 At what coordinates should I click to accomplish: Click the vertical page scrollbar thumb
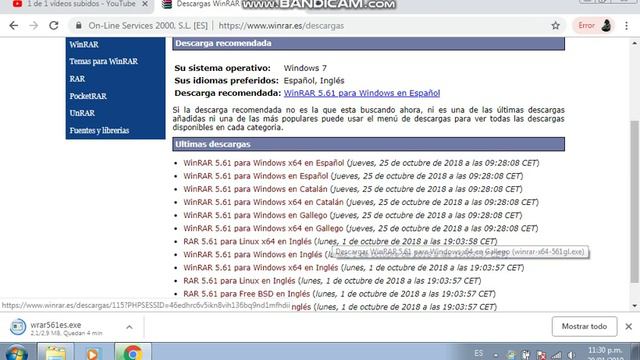[634, 201]
